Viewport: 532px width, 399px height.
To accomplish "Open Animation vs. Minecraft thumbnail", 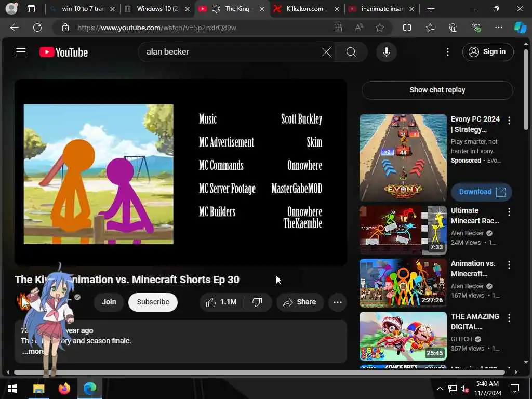I will [x=403, y=283].
